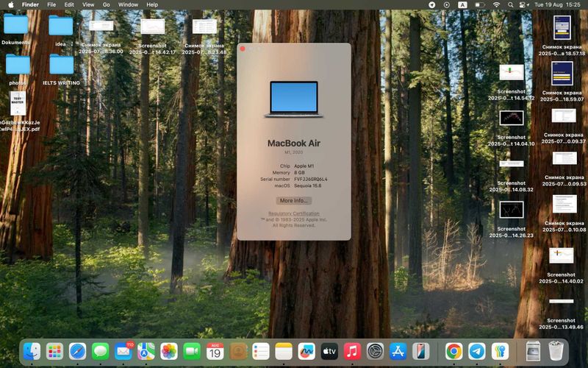Select Снимок экрана file ending 0.09.37
Viewport: 588px width, 368px height.
[563, 126]
